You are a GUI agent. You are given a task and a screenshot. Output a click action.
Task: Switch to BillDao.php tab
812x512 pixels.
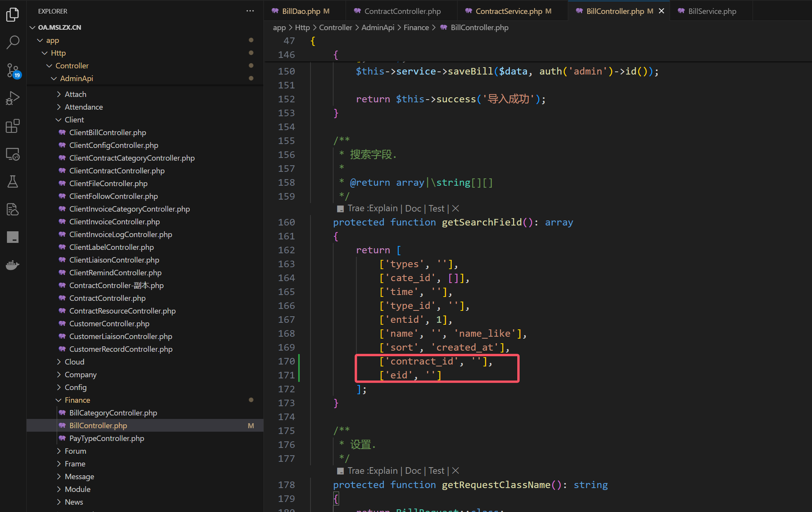305,11
